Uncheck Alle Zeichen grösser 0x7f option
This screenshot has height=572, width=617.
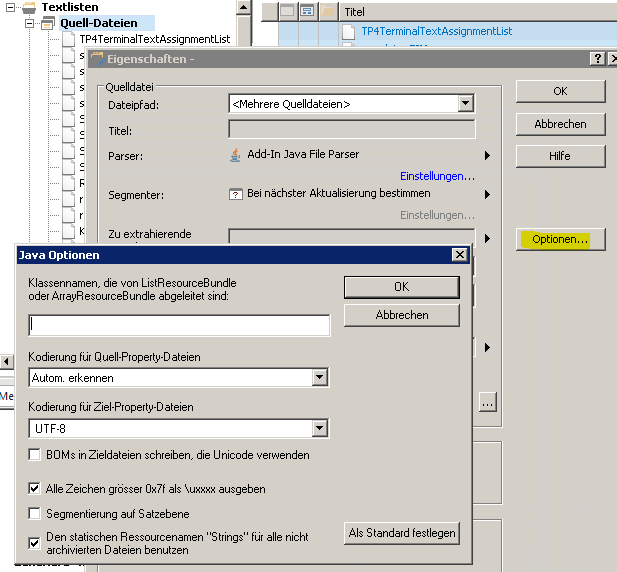tap(35, 489)
